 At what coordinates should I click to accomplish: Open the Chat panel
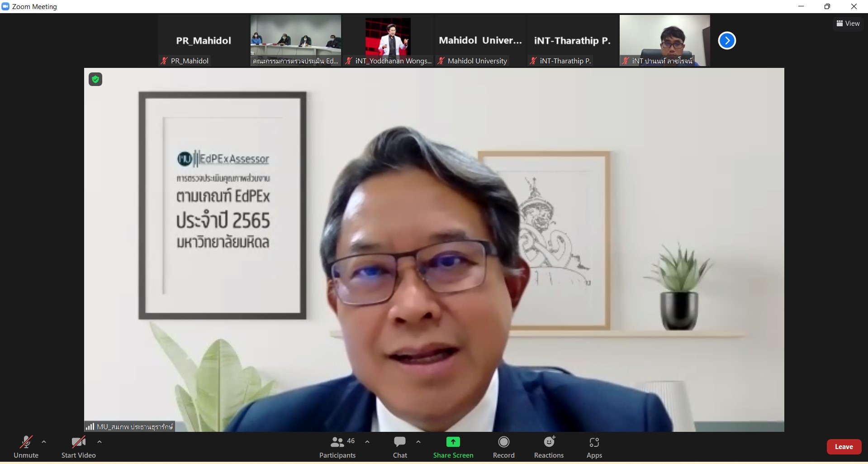(x=400, y=446)
